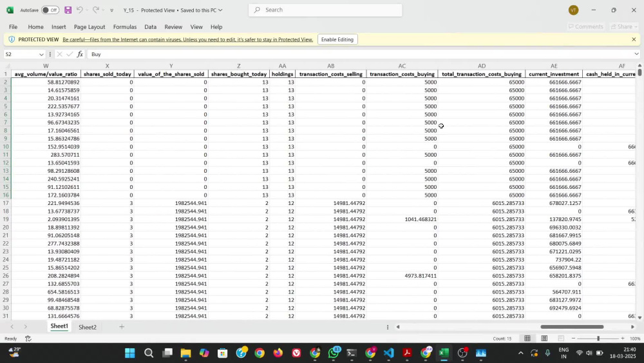Click the 100% zoom level
The image size is (644, 363).
(635, 338)
